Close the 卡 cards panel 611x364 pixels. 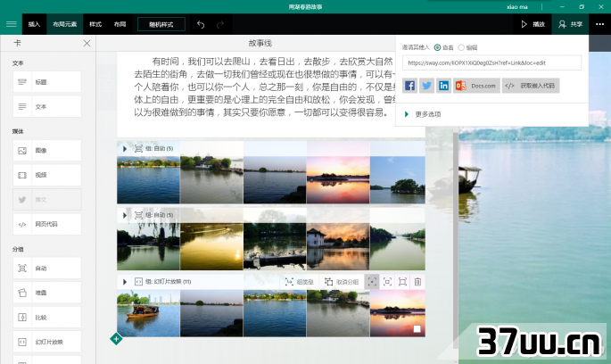tap(87, 43)
